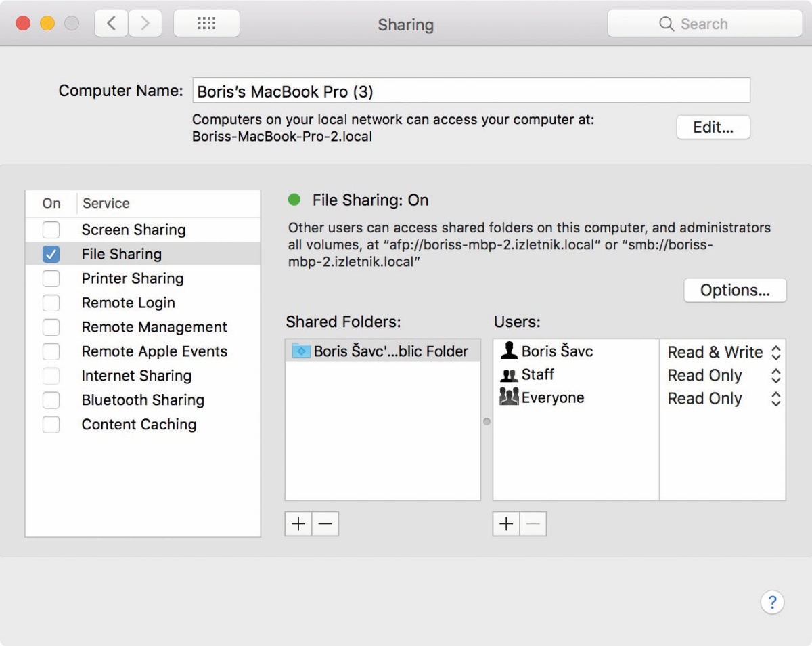
Task: Select Content Caching service row
Action: tap(143, 425)
